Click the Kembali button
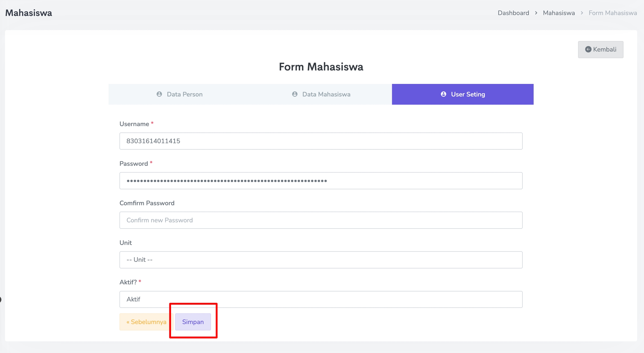The image size is (644, 353). 600,50
